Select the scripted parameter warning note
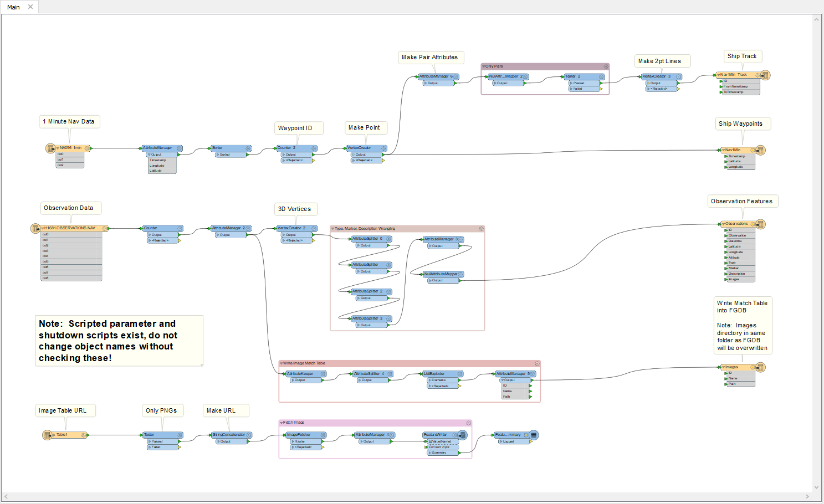Viewport: 824px width, 504px height. pos(119,341)
